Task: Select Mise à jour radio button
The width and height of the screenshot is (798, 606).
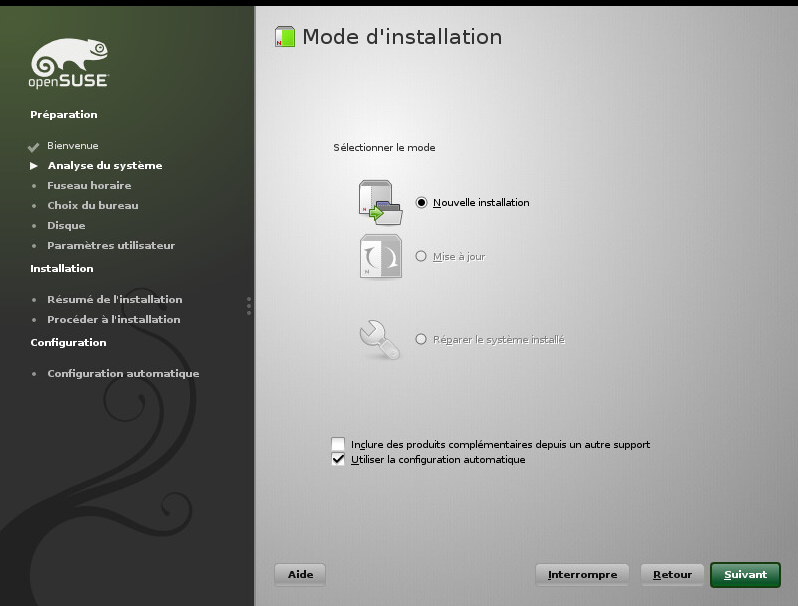Action: [421, 256]
